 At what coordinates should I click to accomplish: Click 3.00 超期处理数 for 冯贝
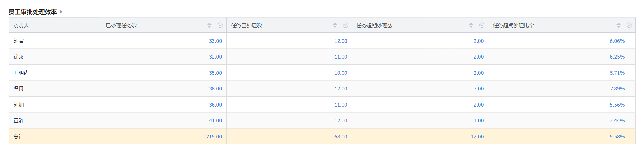(x=479, y=89)
